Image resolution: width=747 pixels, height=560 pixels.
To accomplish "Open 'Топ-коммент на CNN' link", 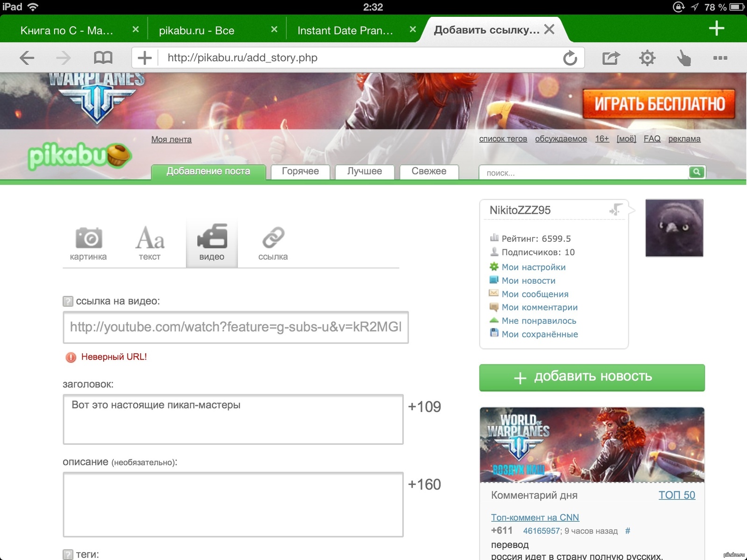I will [x=535, y=518].
